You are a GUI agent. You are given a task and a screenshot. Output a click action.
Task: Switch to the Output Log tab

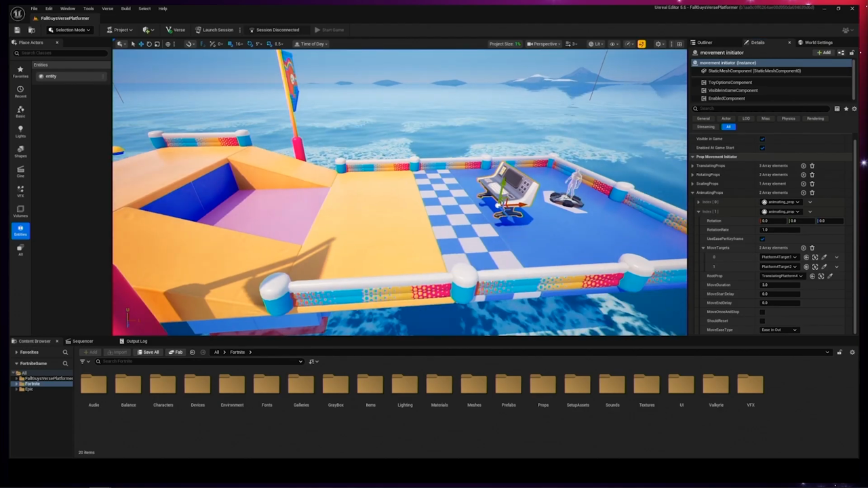pyautogui.click(x=133, y=342)
